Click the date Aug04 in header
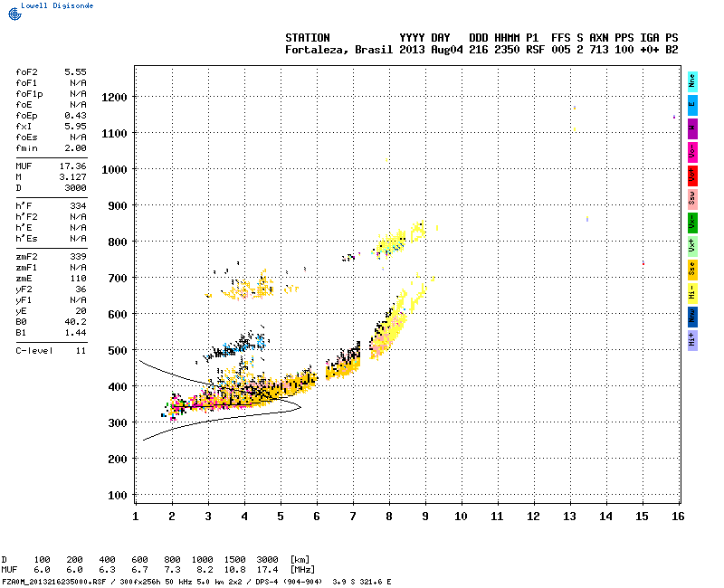The height and width of the screenshot is (588, 724). click(x=446, y=50)
